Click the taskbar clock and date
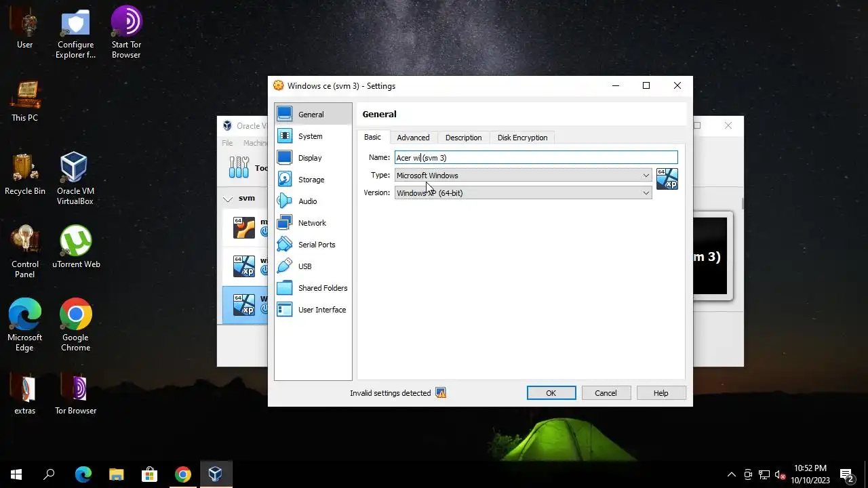This screenshot has height=488, width=868. click(810, 474)
